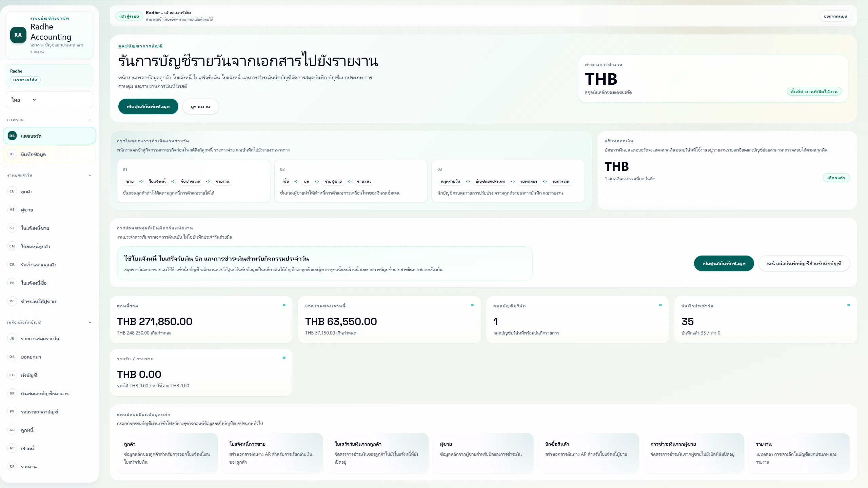Open the CO chart of accounts icon

(12, 375)
